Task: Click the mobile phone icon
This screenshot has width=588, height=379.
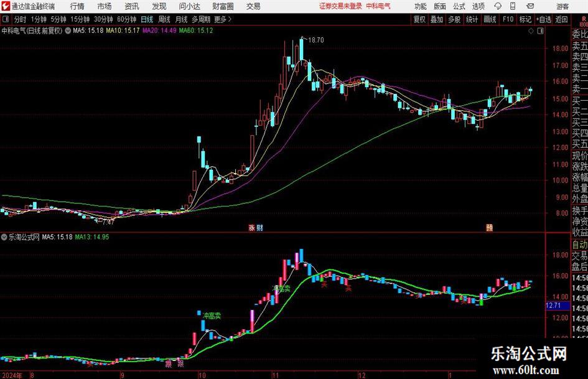Action: coord(513,6)
